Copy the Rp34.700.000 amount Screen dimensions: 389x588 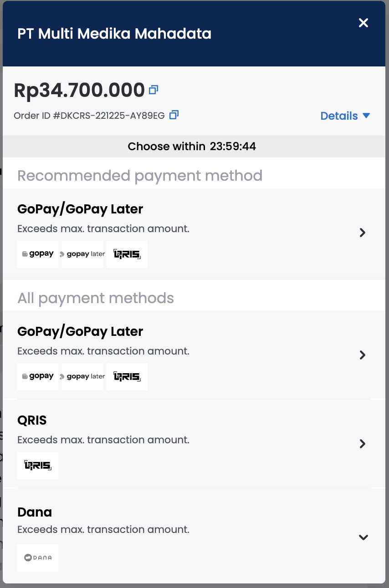(x=154, y=90)
